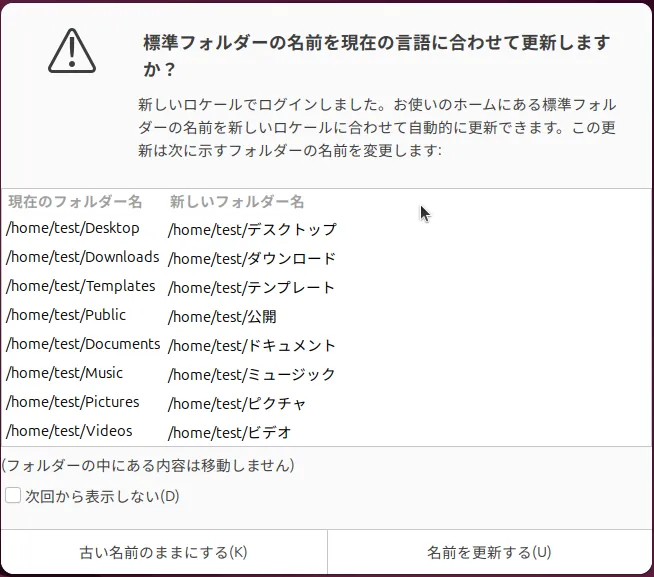The height and width of the screenshot is (577, 654).
Task: Click the /home/test/ミュージック new name
Action: point(252,375)
